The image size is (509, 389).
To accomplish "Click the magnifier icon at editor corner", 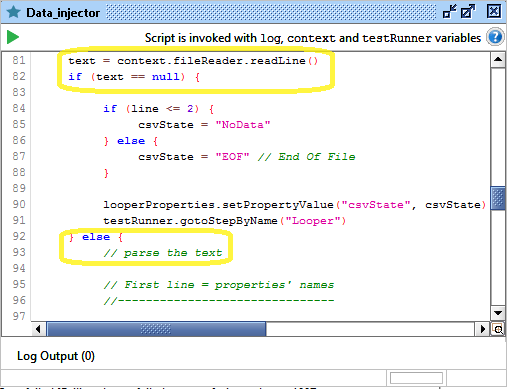I will tap(498, 329).
